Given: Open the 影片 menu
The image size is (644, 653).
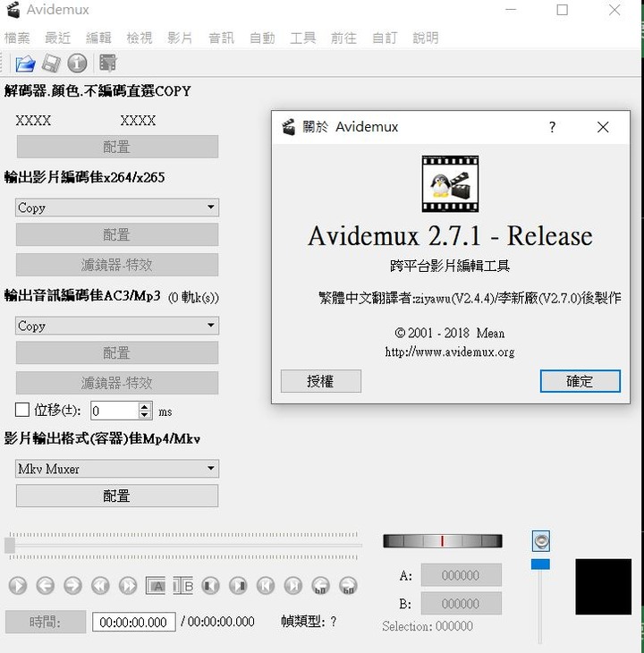Looking at the screenshot, I should click(180, 38).
